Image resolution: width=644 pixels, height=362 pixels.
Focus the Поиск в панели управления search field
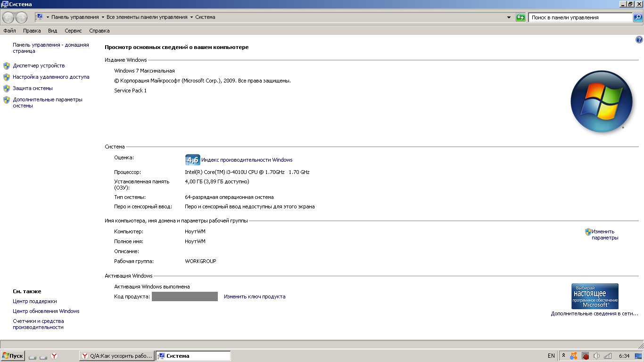[580, 17]
